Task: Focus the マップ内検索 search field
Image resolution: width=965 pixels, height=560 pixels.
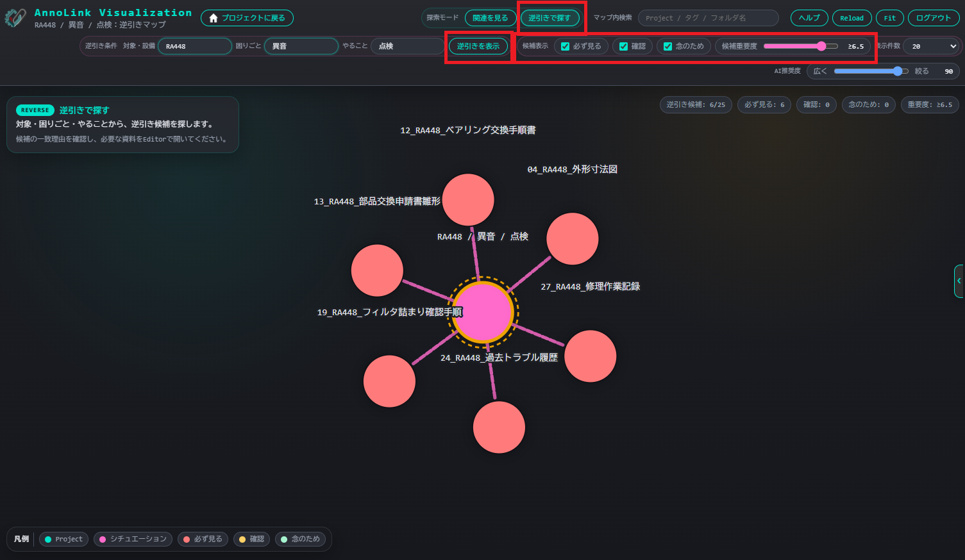Action: (x=708, y=18)
